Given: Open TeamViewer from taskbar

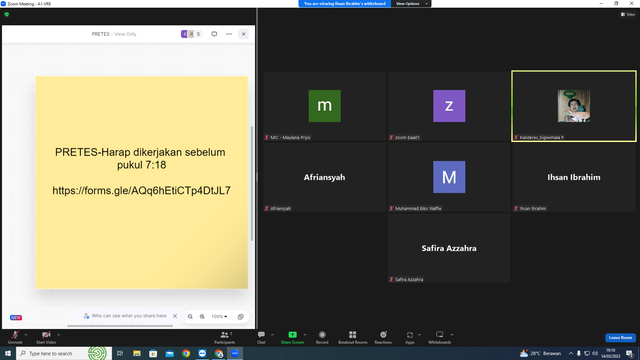Looking at the screenshot, I should point(202,353).
